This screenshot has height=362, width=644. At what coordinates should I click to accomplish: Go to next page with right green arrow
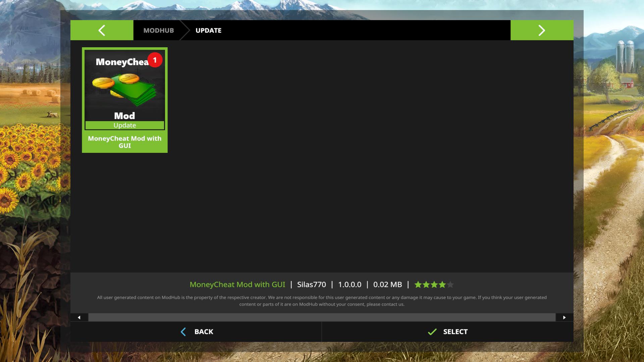click(x=542, y=30)
